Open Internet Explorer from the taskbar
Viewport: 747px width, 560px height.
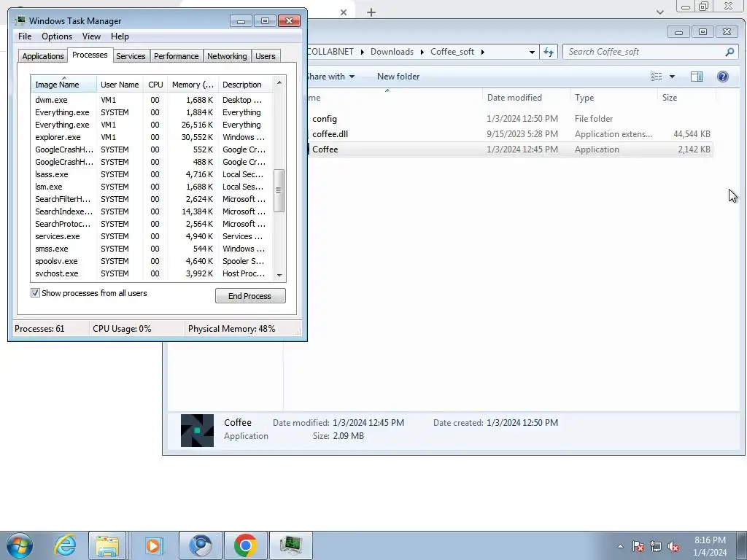(x=65, y=545)
